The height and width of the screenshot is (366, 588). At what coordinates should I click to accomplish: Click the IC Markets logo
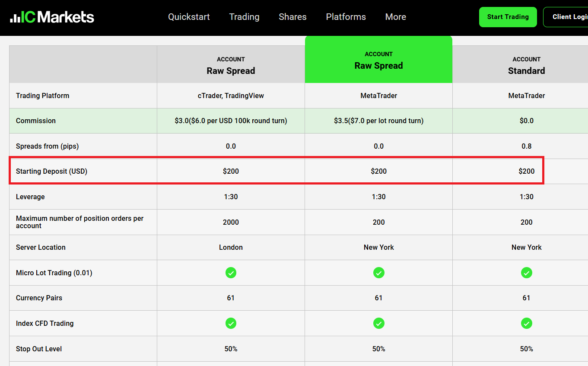(52, 17)
